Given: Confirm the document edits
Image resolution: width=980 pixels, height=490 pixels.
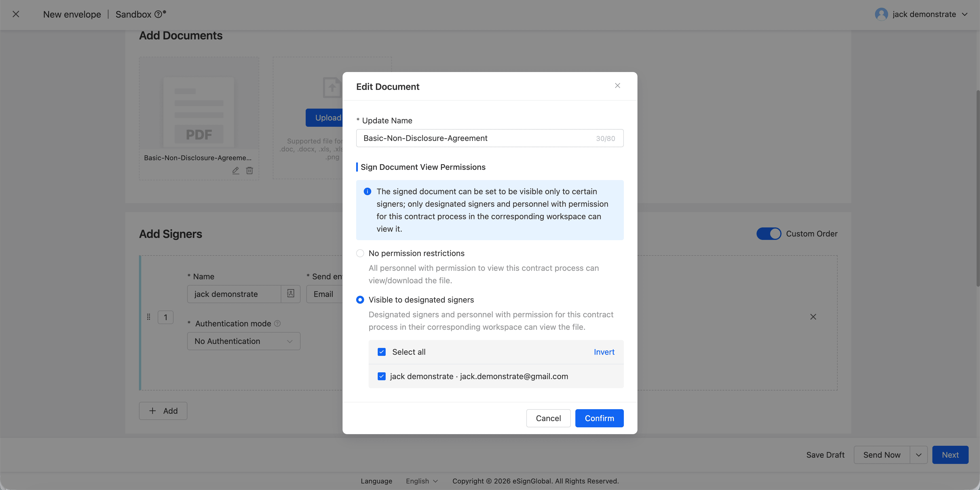Looking at the screenshot, I should point(599,418).
